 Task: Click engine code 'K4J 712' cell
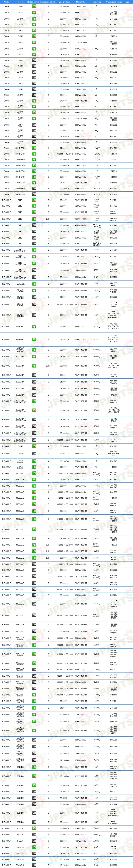tap(114, 829)
